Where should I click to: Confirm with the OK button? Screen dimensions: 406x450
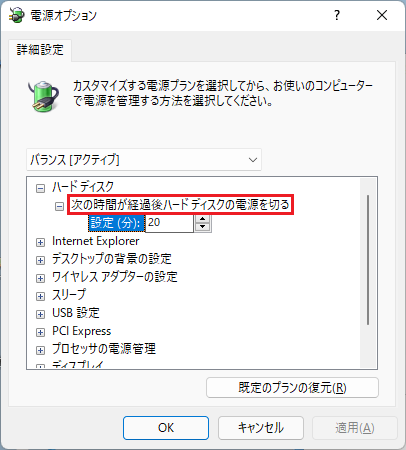tap(166, 428)
